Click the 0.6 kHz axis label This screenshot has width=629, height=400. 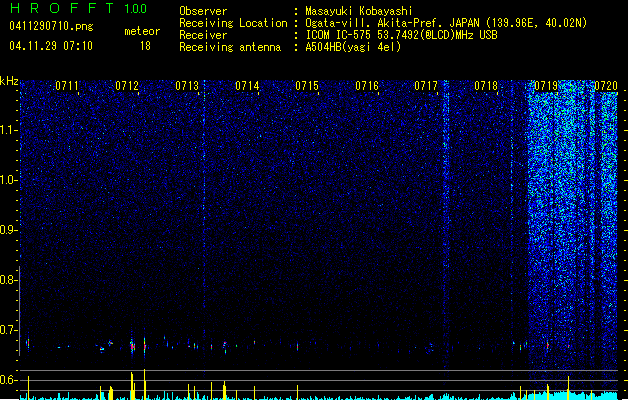click(x=9, y=380)
